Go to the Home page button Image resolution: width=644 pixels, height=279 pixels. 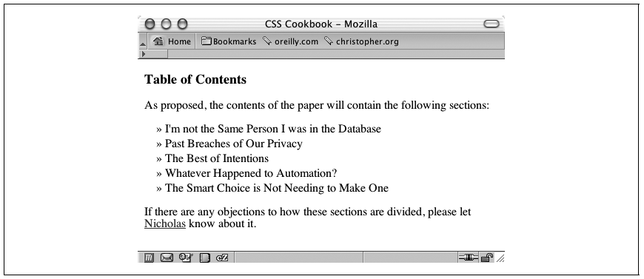tap(172, 41)
